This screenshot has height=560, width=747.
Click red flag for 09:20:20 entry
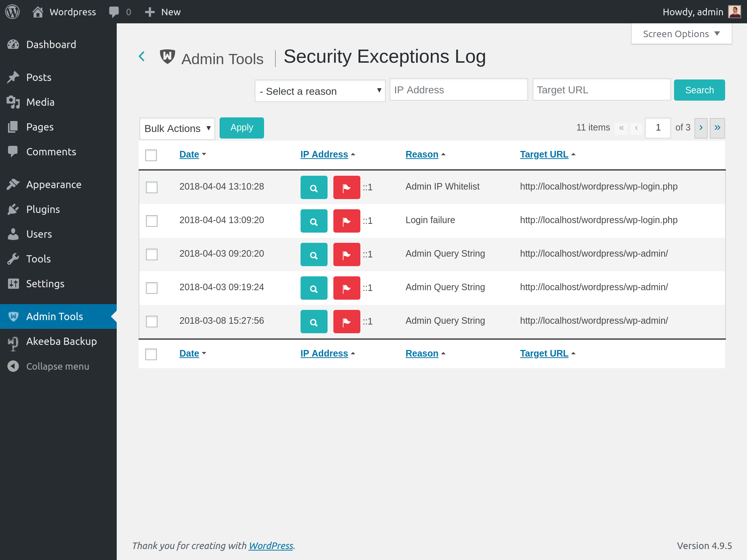point(347,254)
